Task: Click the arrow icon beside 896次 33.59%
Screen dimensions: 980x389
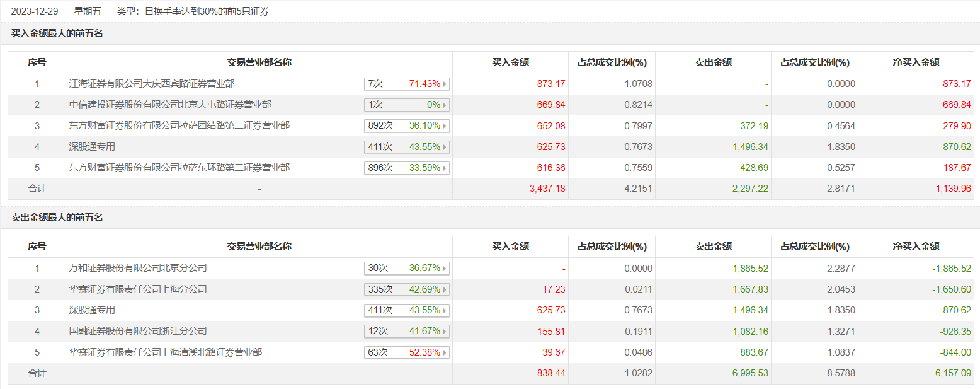Action: point(445,168)
